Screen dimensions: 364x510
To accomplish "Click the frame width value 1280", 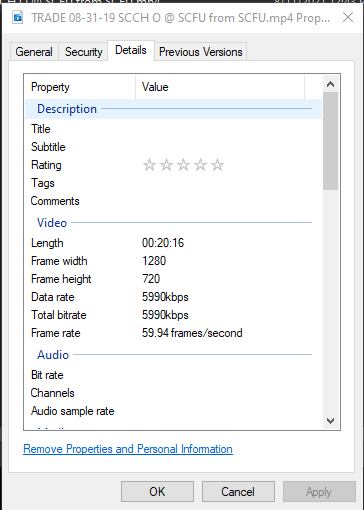I will 154,261.
